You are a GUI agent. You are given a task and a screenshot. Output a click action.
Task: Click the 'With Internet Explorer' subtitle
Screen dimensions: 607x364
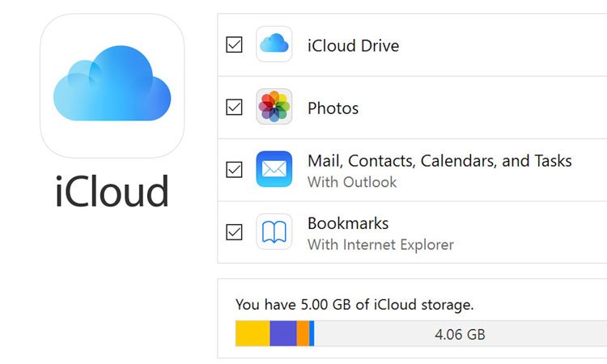[380, 244]
